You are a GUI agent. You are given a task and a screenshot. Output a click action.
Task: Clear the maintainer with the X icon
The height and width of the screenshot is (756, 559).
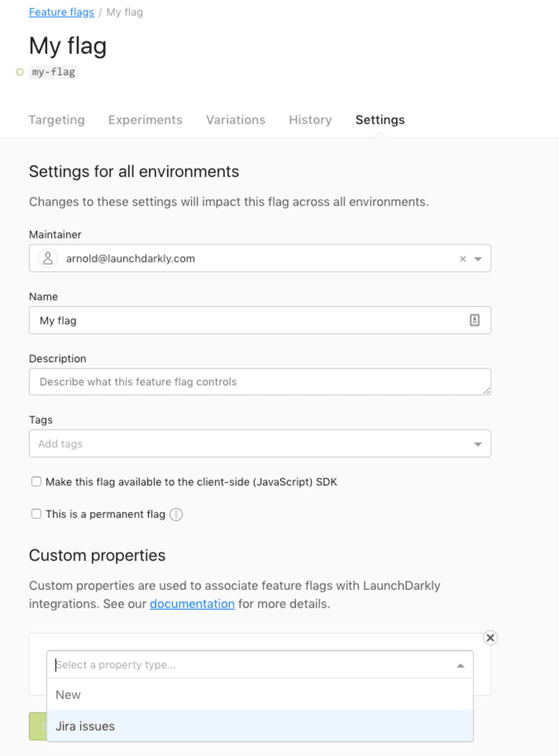[x=463, y=259]
